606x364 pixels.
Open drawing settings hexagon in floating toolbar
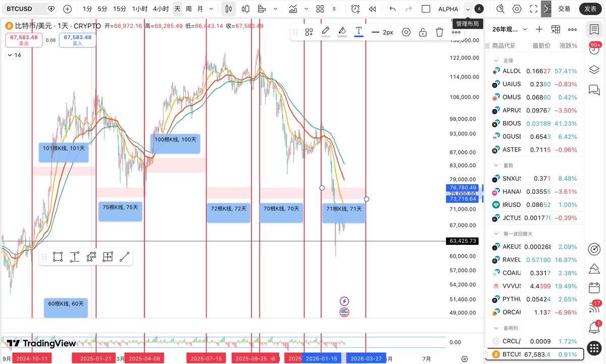pyautogui.click(x=406, y=32)
